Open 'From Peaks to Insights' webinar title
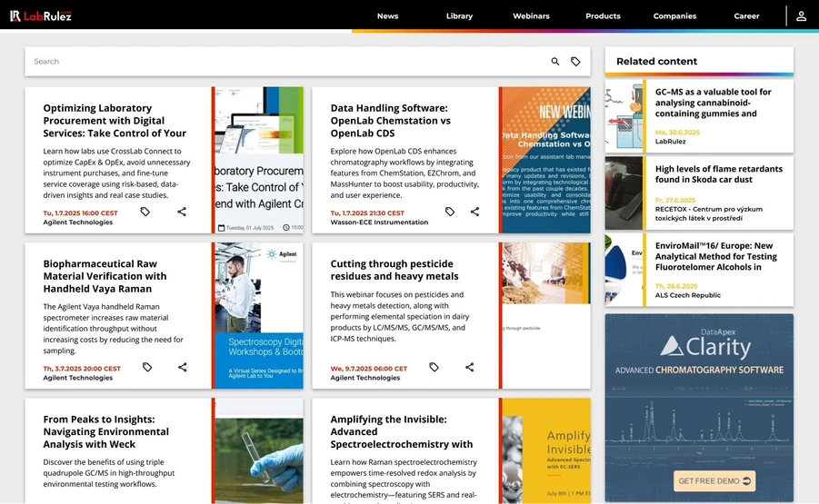The height and width of the screenshot is (504, 819). click(105, 431)
